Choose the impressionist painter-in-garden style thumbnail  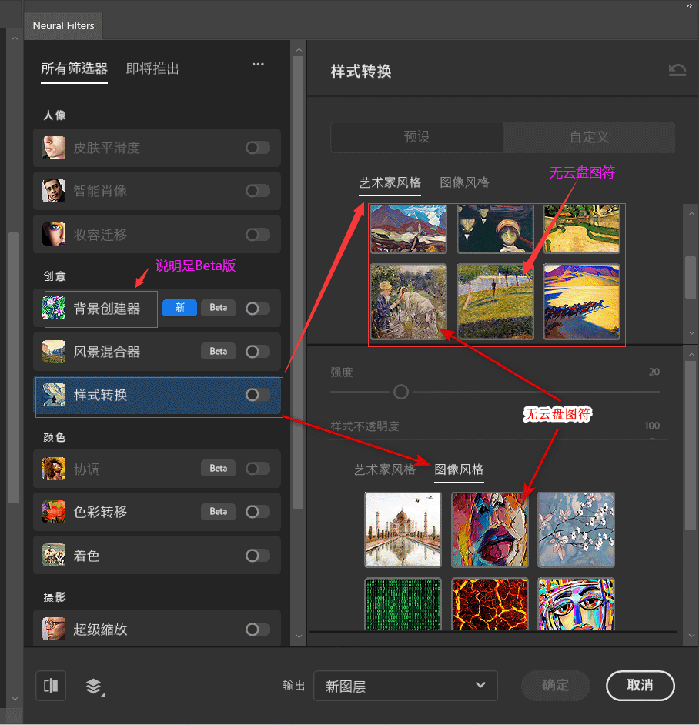pos(408,301)
